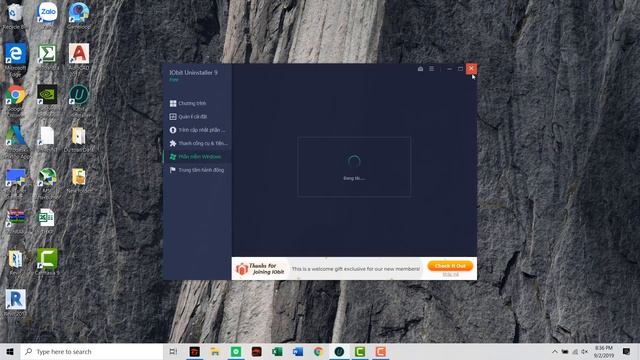Click the volume icon in system tray
The height and width of the screenshot is (360, 640).
coord(585,351)
